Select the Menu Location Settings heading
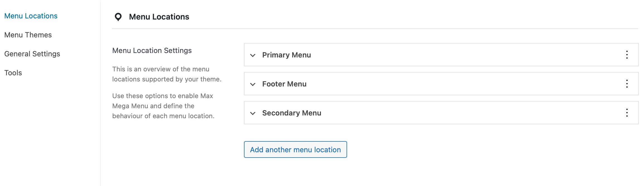This screenshot has height=186, width=644. pos(152,50)
